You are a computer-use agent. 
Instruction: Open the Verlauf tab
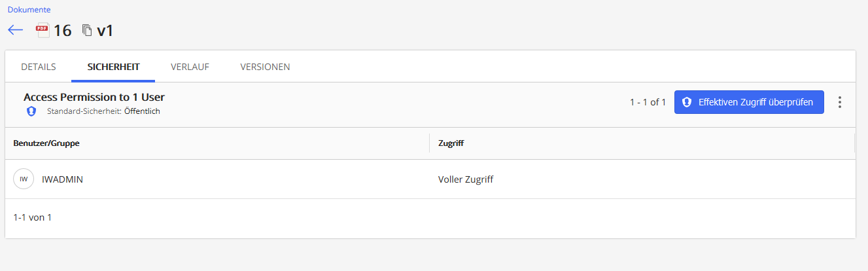click(190, 67)
